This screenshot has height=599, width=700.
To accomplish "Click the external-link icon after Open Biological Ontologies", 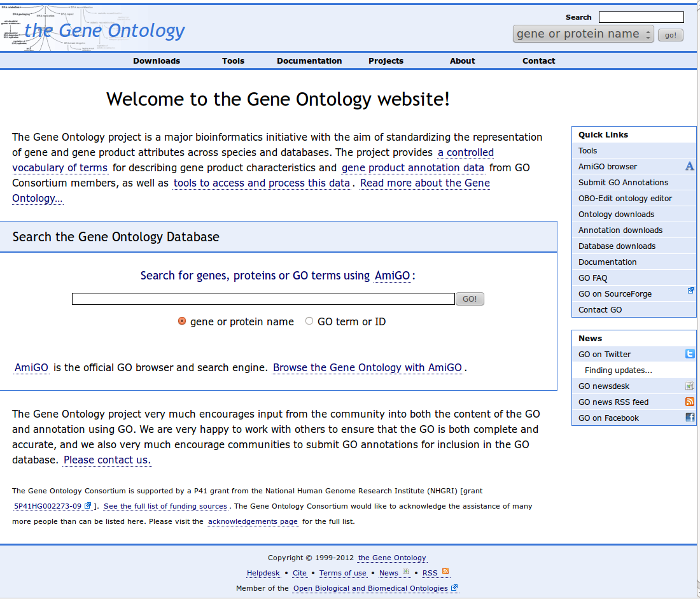I will coord(454,588).
